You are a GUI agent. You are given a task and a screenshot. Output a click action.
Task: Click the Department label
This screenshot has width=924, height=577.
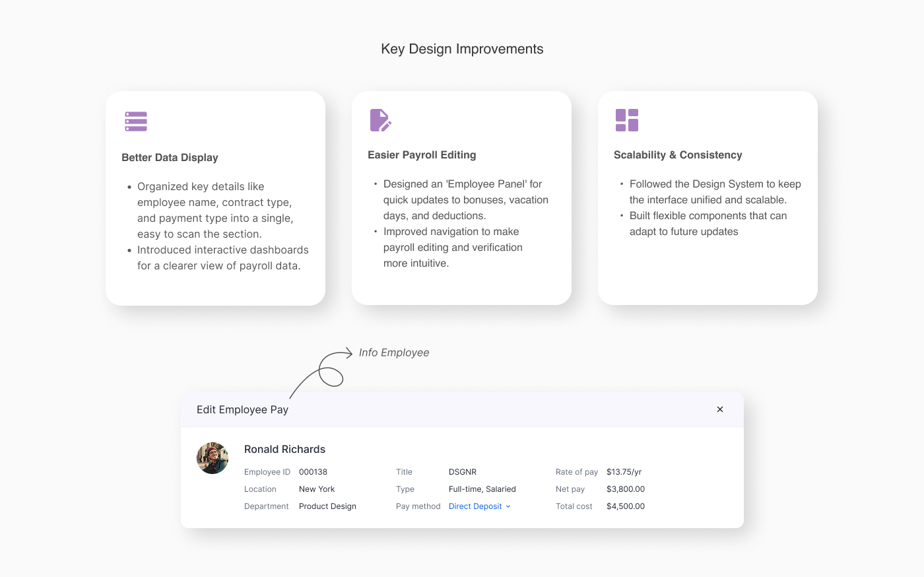point(267,506)
